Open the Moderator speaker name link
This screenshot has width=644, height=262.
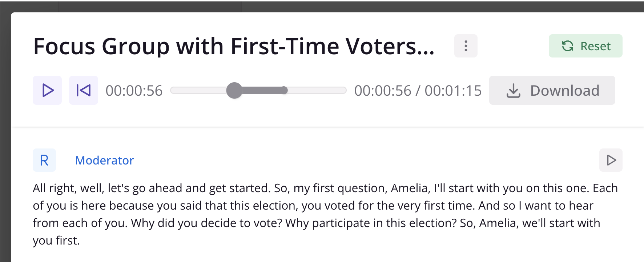coord(104,160)
